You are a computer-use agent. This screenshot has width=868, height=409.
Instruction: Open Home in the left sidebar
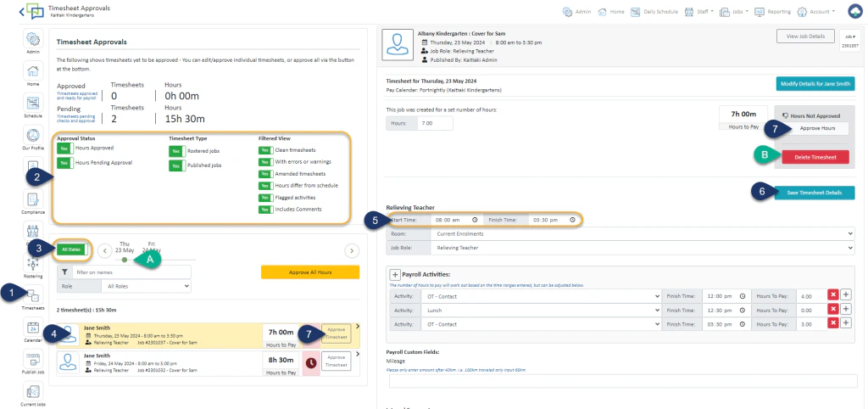tap(33, 71)
